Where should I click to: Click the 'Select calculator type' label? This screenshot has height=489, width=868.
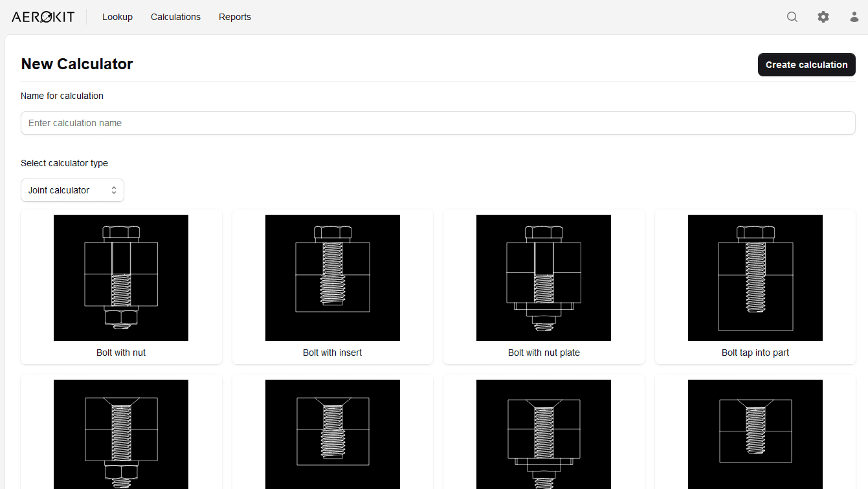pyautogui.click(x=64, y=163)
